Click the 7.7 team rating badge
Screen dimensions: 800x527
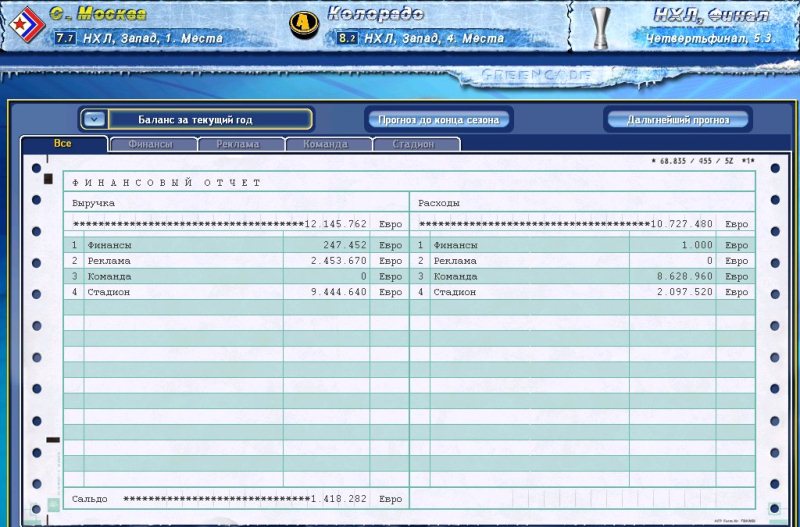tap(65, 38)
